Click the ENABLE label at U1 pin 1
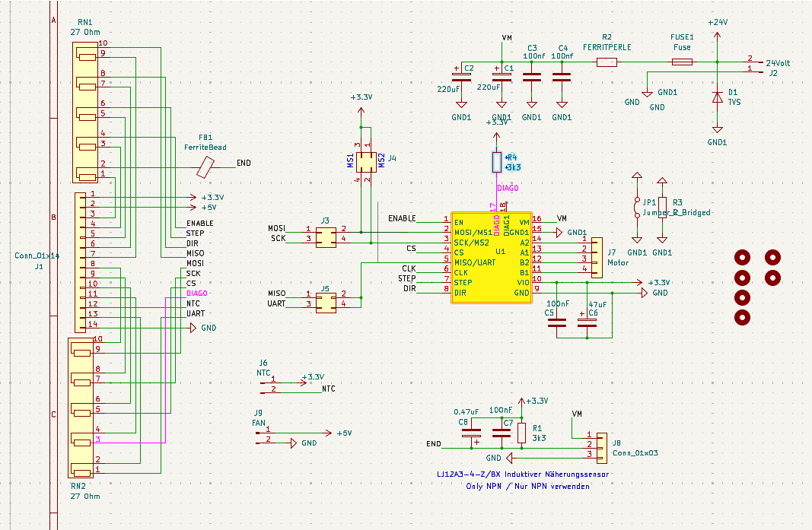Viewport: 812px width, 530px height. pyautogui.click(x=402, y=218)
